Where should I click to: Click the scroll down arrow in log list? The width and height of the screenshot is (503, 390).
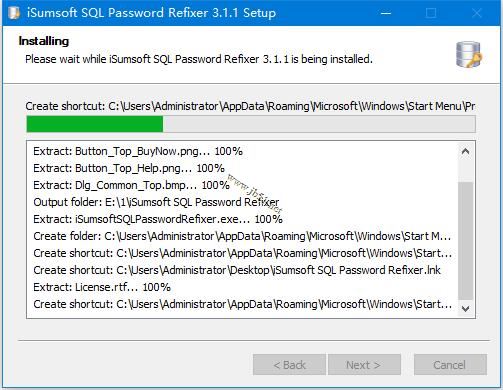point(466,309)
